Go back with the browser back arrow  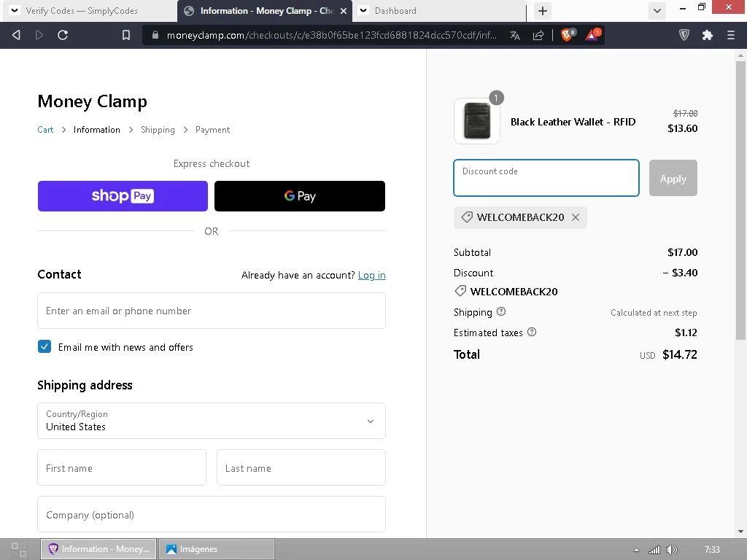click(16, 35)
